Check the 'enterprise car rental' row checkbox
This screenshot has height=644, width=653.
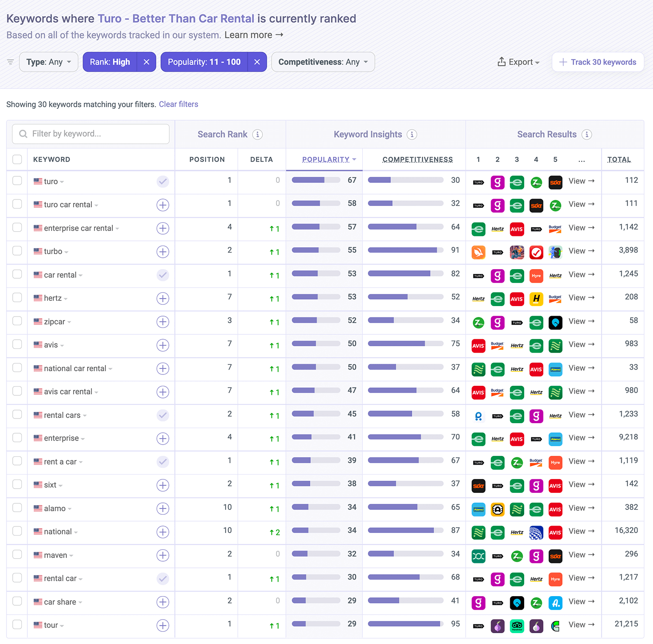click(17, 227)
